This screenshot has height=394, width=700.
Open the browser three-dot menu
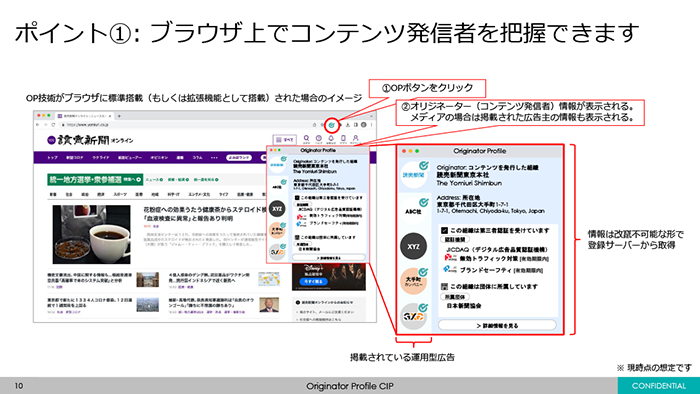click(x=371, y=125)
